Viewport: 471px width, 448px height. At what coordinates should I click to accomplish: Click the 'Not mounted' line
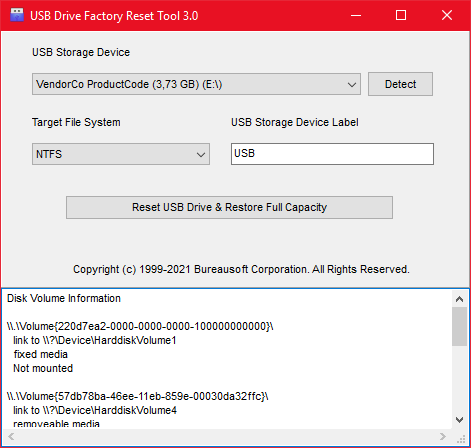tap(43, 368)
